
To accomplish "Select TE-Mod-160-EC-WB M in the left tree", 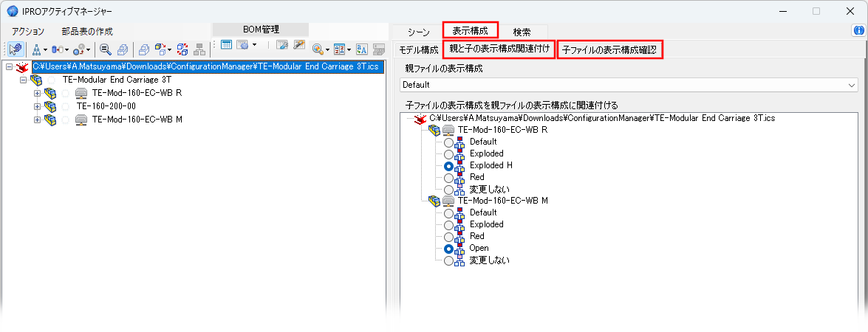I will click(137, 120).
